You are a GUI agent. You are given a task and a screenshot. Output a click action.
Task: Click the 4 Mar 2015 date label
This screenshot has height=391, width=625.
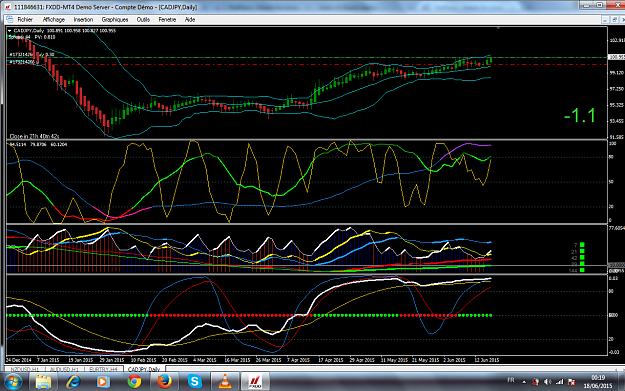(204, 360)
